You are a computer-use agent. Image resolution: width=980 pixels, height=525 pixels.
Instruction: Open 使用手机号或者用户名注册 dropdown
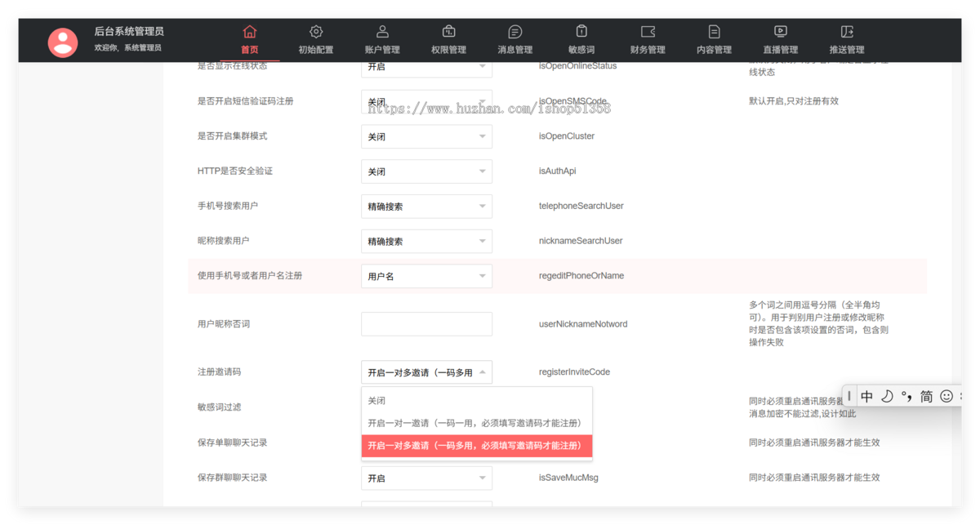426,276
